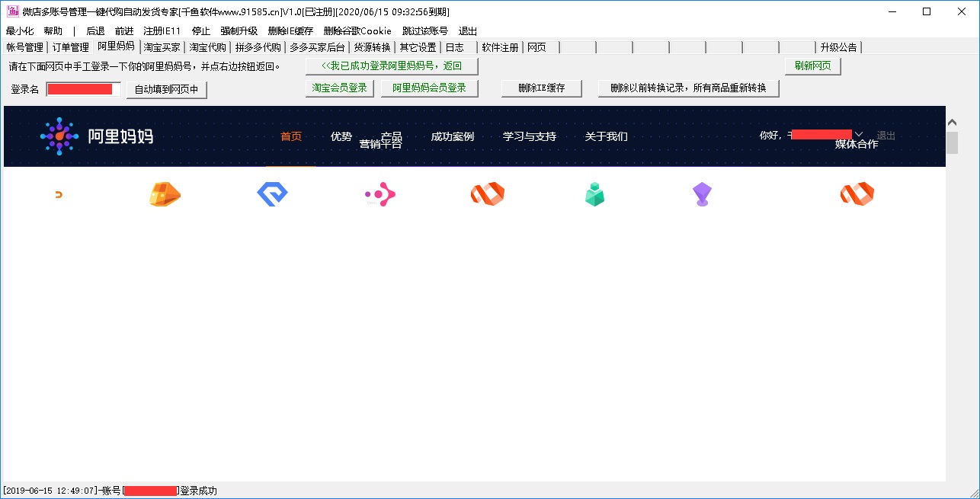Click the application icon in the title bar
Viewport: 980px width, 499px height.
[12, 11]
